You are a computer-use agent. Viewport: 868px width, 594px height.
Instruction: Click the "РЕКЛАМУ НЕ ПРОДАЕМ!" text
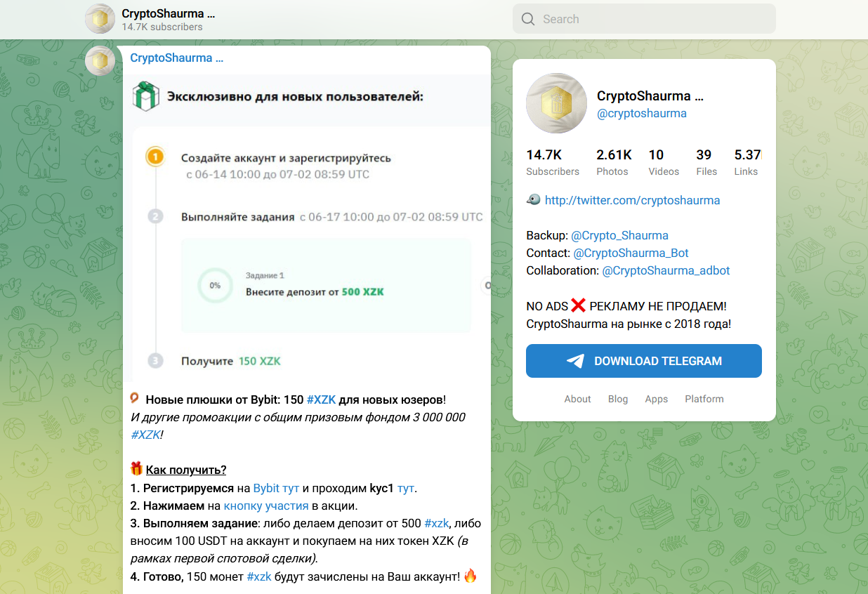[x=658, y=306]
